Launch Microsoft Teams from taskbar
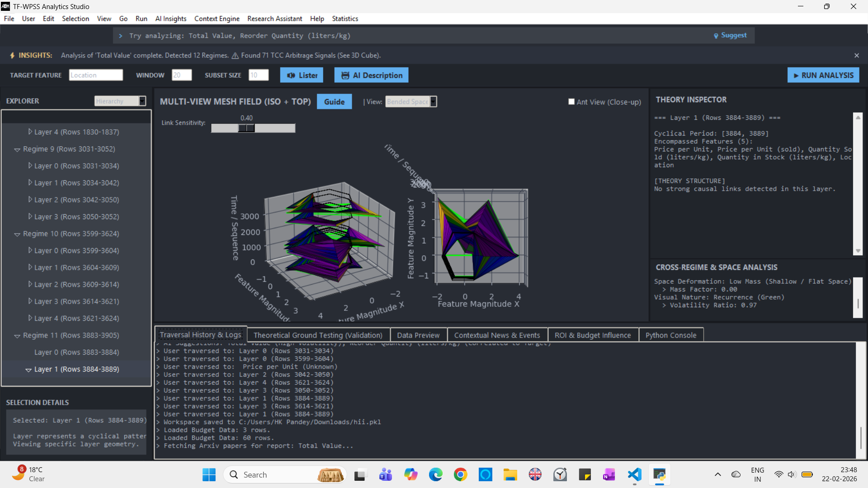Screen dimensions: 868x488 coord(385,474)
